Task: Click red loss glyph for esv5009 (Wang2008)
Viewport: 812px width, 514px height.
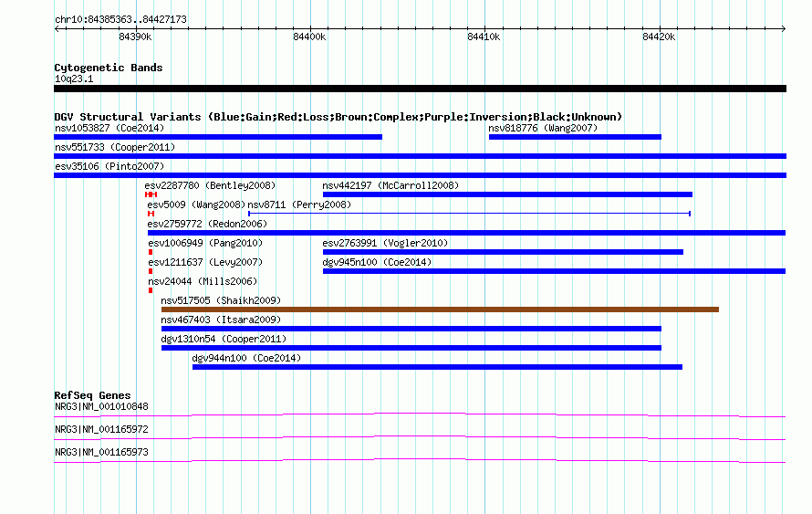Action: click(151, 214)
